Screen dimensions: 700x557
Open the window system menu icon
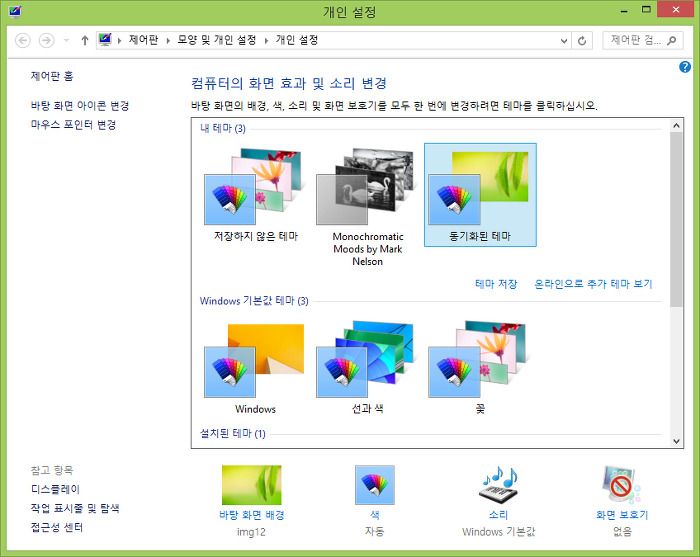click(x=15, y=11)
